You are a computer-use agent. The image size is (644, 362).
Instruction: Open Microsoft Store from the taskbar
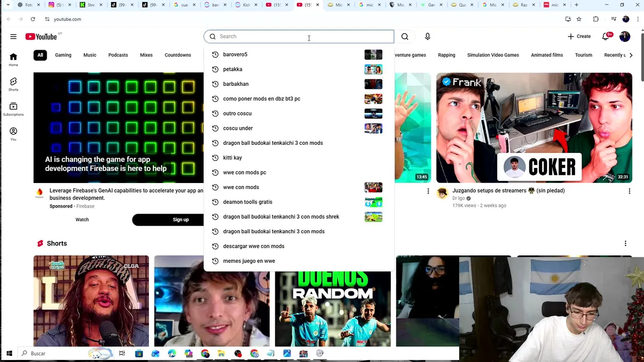pyautogui.click(x=139, y=353)
